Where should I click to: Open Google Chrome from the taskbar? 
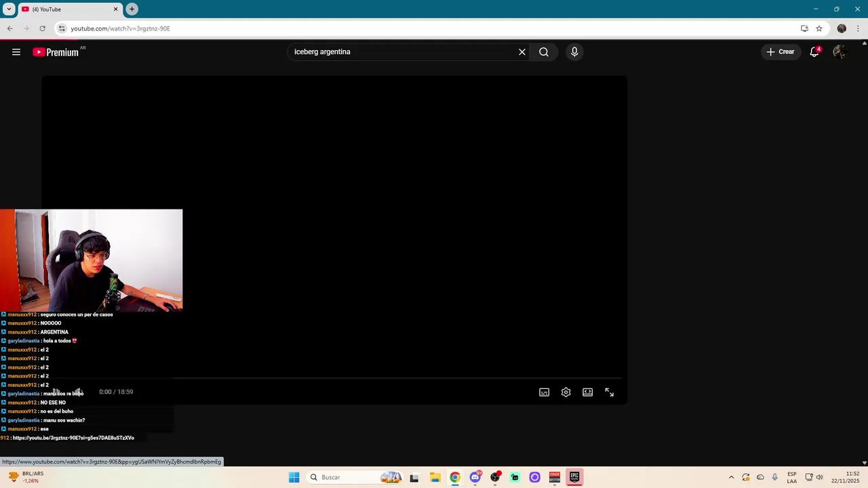[x=455, y=477]
